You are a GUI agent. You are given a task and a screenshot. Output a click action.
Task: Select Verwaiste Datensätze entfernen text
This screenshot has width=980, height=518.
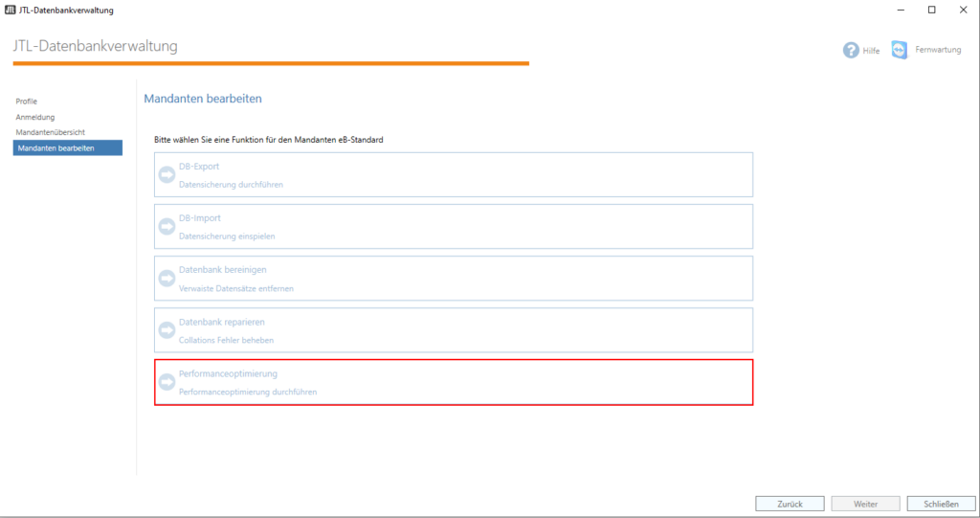[236, 288]
